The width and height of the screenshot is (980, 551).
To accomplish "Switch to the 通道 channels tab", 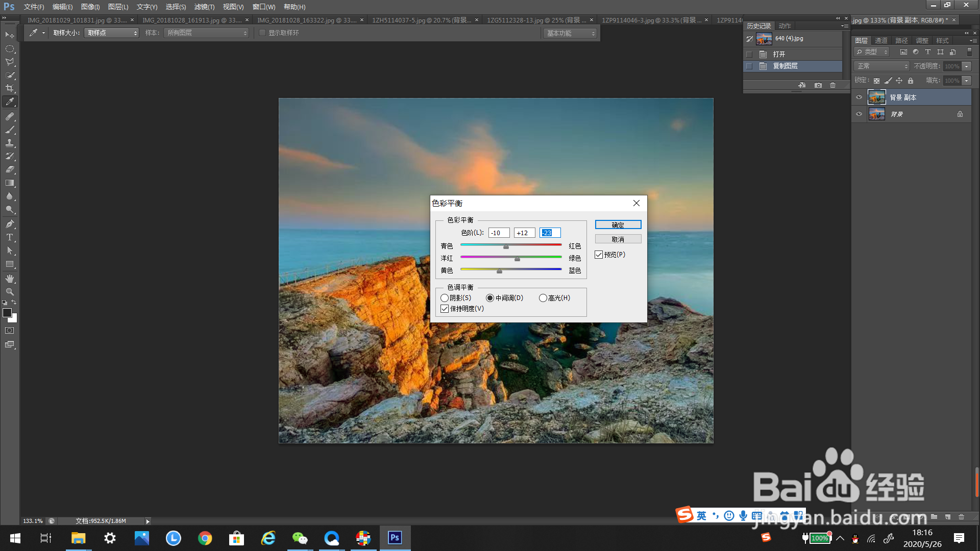I will [x=881, y=40].
